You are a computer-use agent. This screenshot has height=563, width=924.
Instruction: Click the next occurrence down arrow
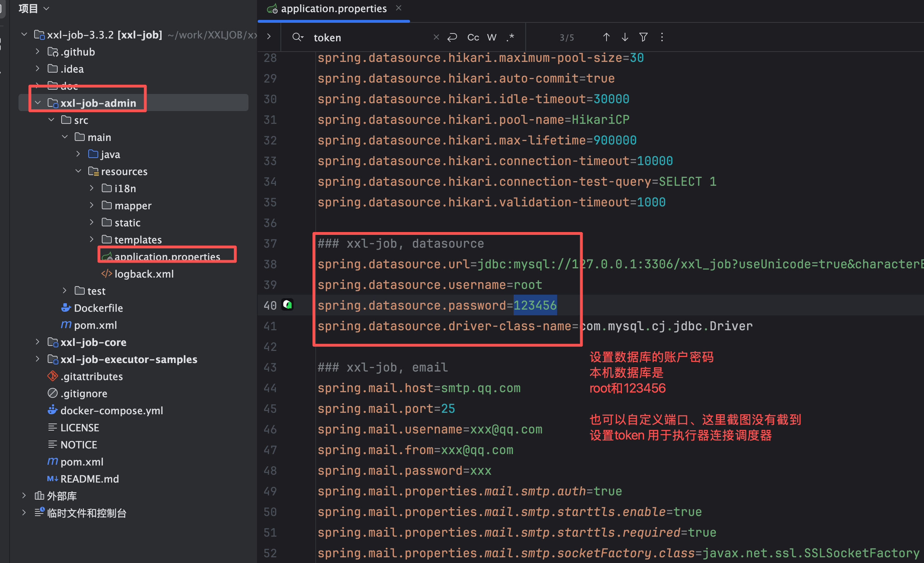click(x=625, y=37)
